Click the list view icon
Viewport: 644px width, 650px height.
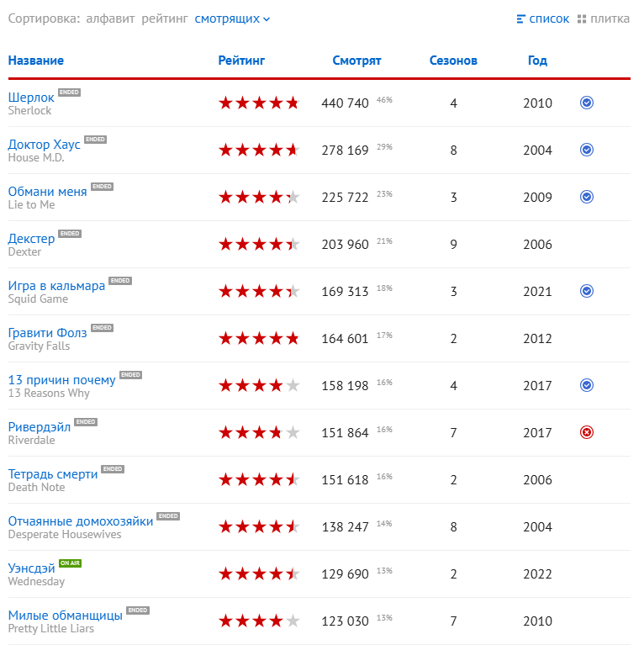pyautogui.click(x=521, y=18)
